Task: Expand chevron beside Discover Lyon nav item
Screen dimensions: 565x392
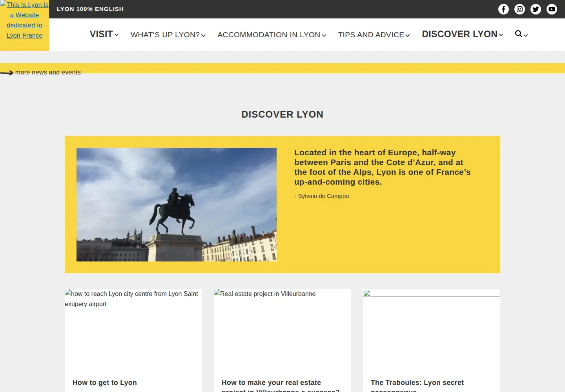Action: [501, 35]
